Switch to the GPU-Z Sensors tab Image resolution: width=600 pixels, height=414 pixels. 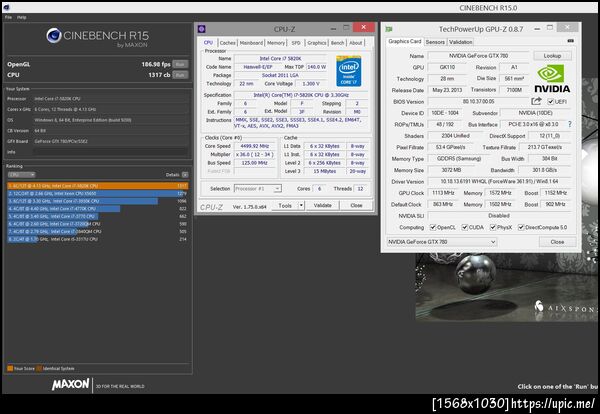435,42
